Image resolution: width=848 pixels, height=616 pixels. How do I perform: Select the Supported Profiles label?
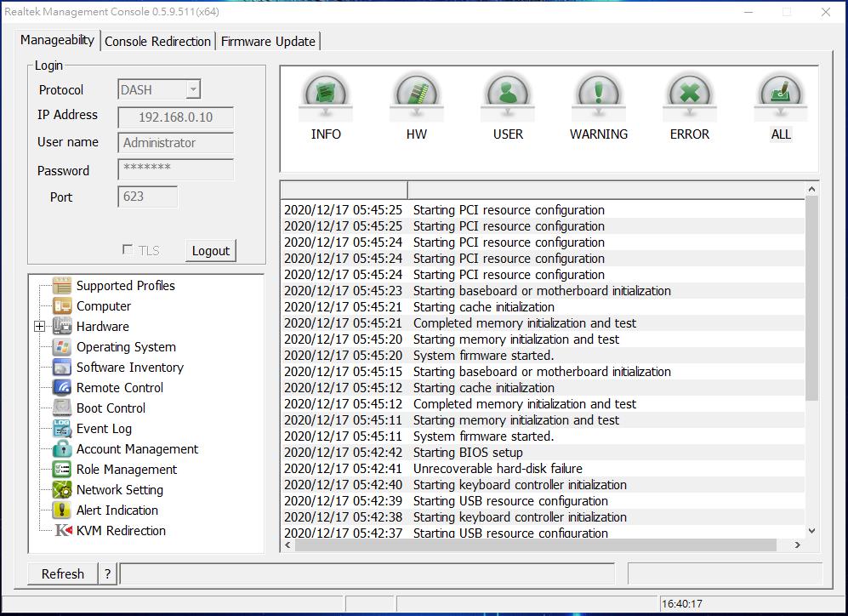click(x=126, y=286)
